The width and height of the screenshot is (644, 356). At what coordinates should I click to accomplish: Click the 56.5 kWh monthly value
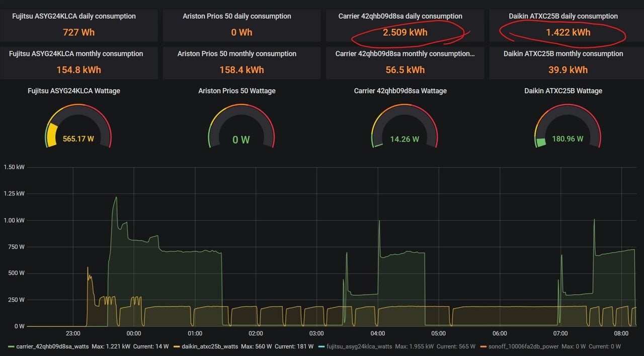[x=405, y=69]
